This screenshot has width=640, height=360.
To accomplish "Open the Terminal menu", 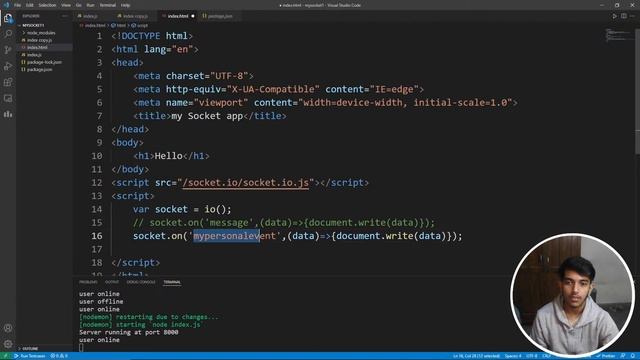I will [x=107, y=5].
